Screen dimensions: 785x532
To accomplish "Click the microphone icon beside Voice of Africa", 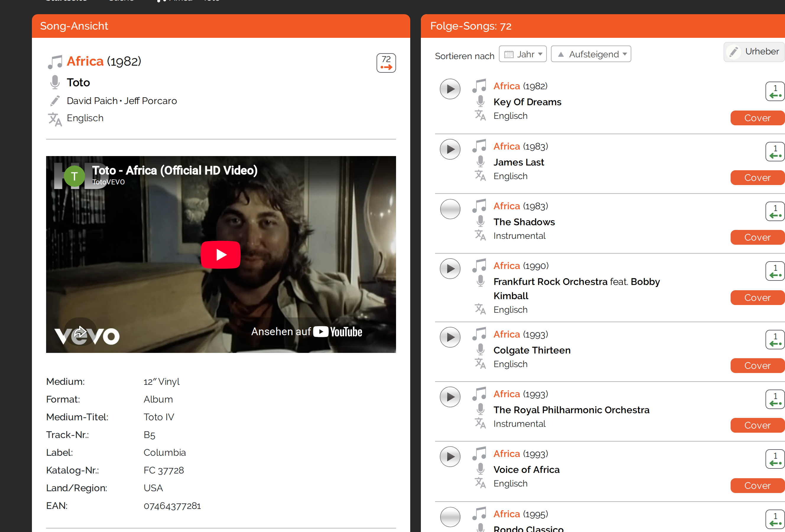I will click(x=480, y=469).
